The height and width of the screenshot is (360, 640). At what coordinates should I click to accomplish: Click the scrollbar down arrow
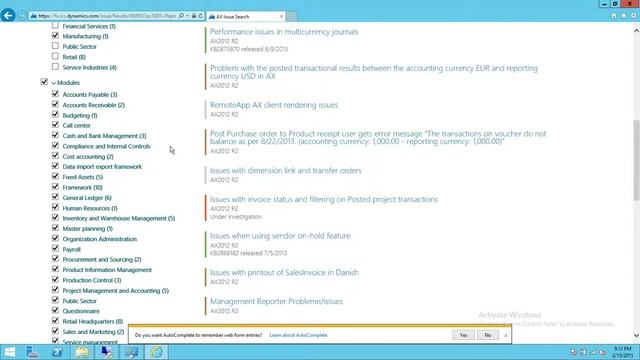tap(636, 336)
